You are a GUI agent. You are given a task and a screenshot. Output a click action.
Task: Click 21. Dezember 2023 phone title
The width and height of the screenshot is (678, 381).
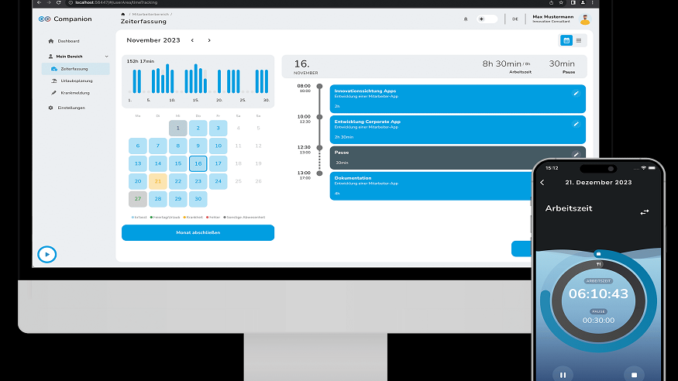(598, 182)
